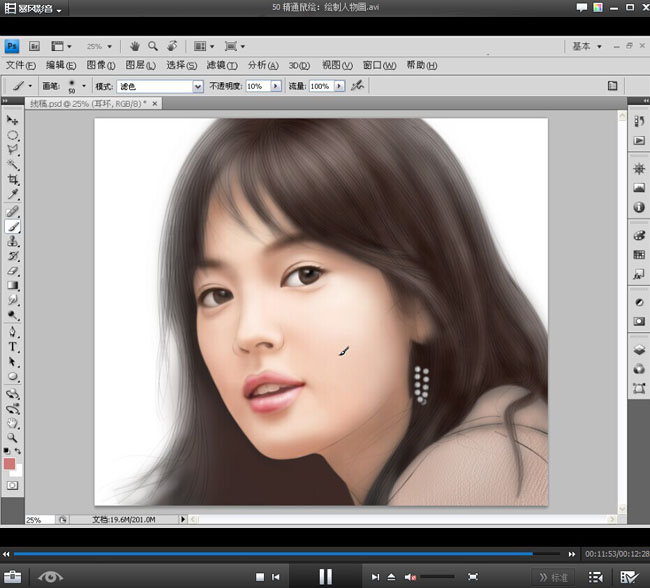
Task: Adjust the player volume slider
Action: point(437,576)
